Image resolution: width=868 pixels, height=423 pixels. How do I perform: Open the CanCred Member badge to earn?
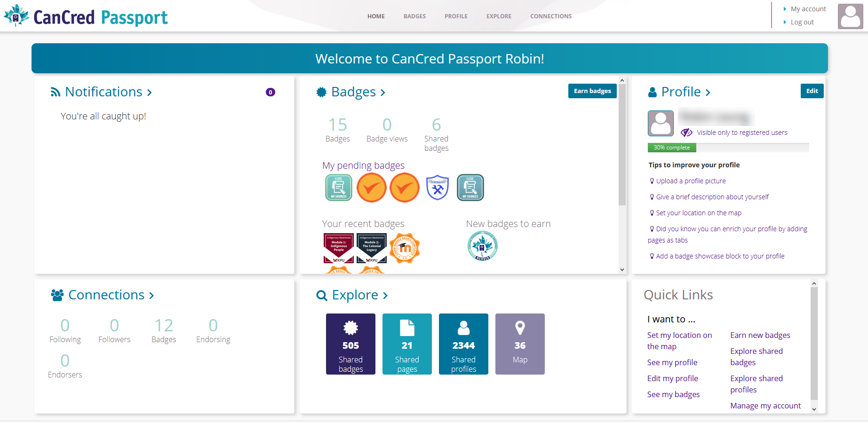tap(483, 246)
